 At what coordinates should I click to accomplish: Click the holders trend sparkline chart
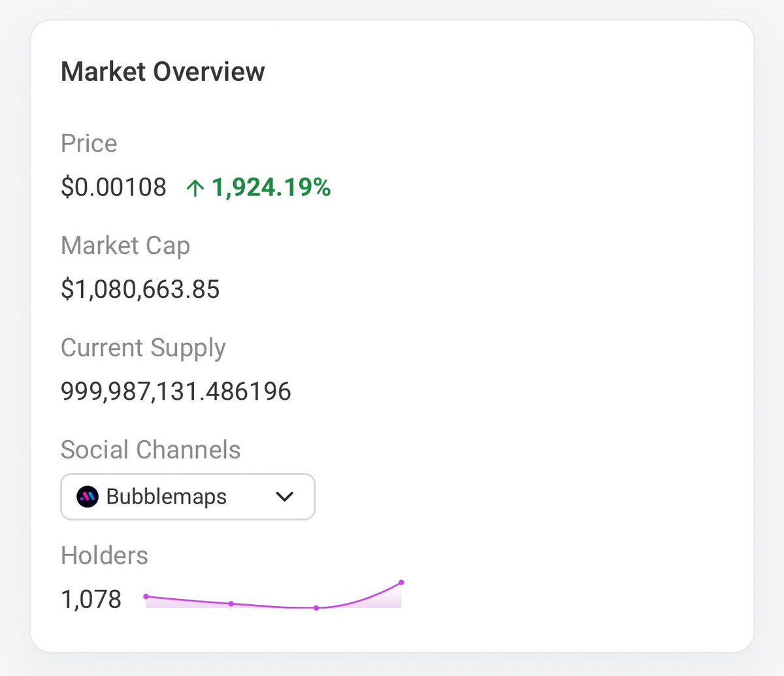click(273, 595)
